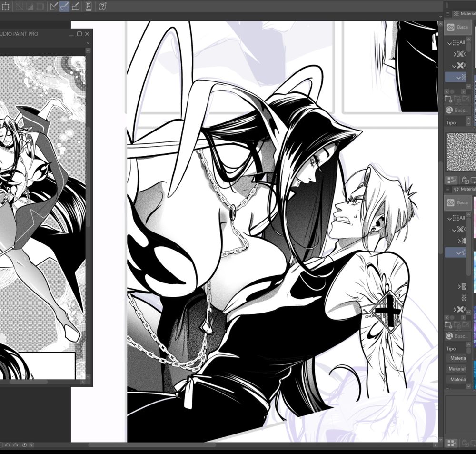Toggle the snap-to-ruler pen icon
476x454 pixels.
click(54, 6)
